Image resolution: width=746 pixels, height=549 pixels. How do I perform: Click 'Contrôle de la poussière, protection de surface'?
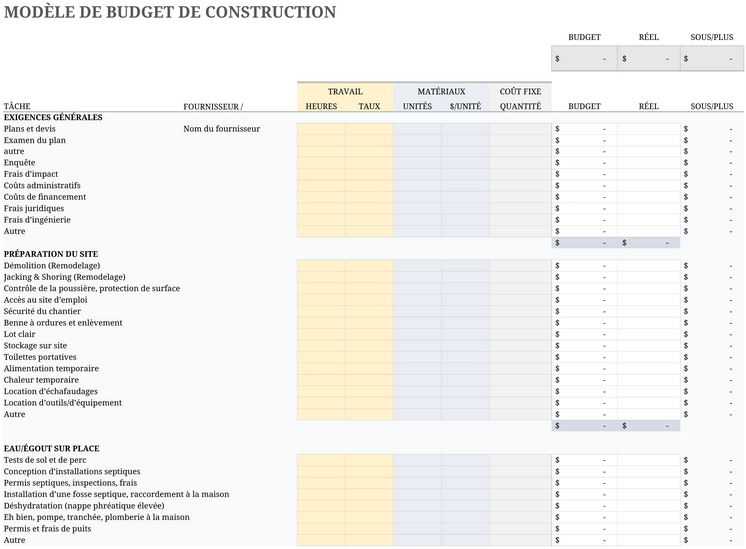click(x=92, y=288)
